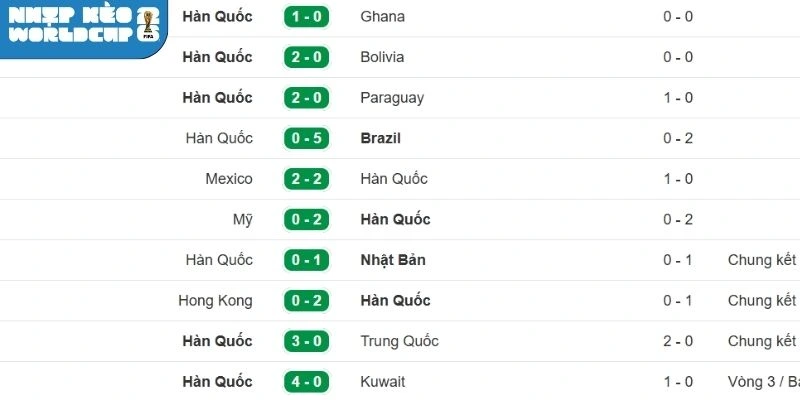Open the Nhật Bản team link
The height and width of the screenshot is (400, 800).
point(393,260)
